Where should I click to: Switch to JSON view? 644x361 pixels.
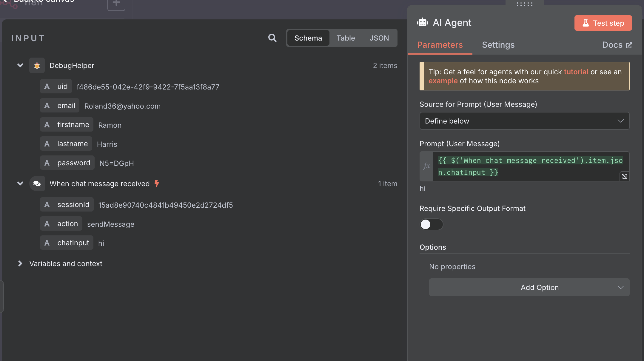tap(379, 38)
